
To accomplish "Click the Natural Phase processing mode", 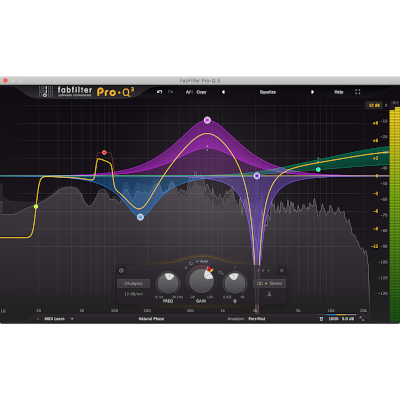I will 151,319.
